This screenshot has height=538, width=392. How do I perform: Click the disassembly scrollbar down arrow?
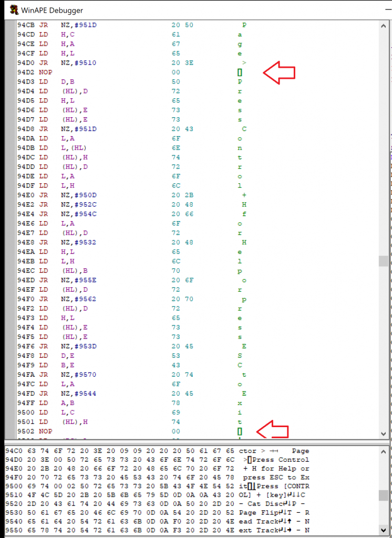tap(384, 433)
